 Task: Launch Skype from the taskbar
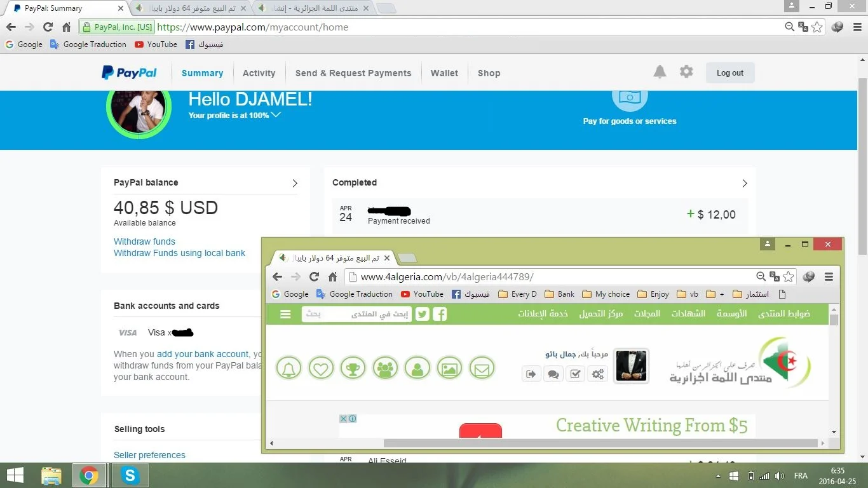point(130,475)
